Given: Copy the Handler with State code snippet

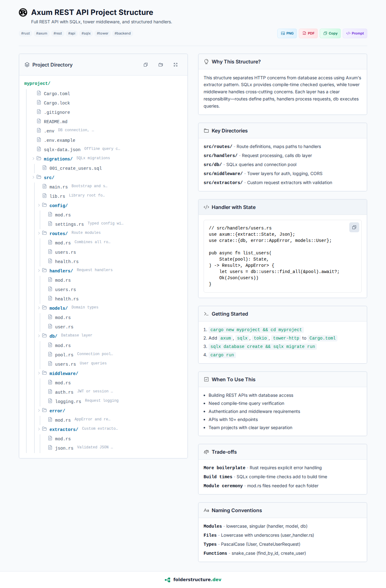Looking at the screenshot, I should coord(354,227).
